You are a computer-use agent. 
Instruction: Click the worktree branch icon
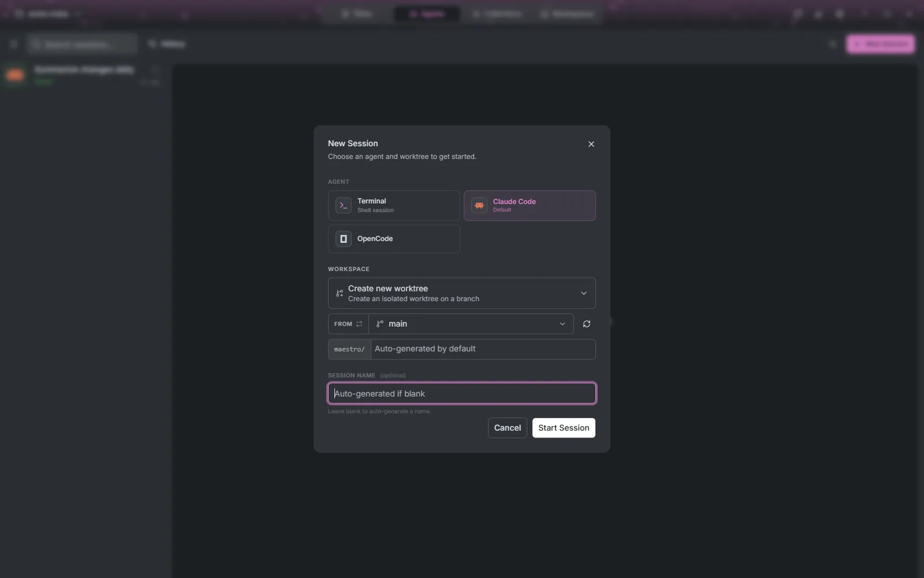click(340, 294)
